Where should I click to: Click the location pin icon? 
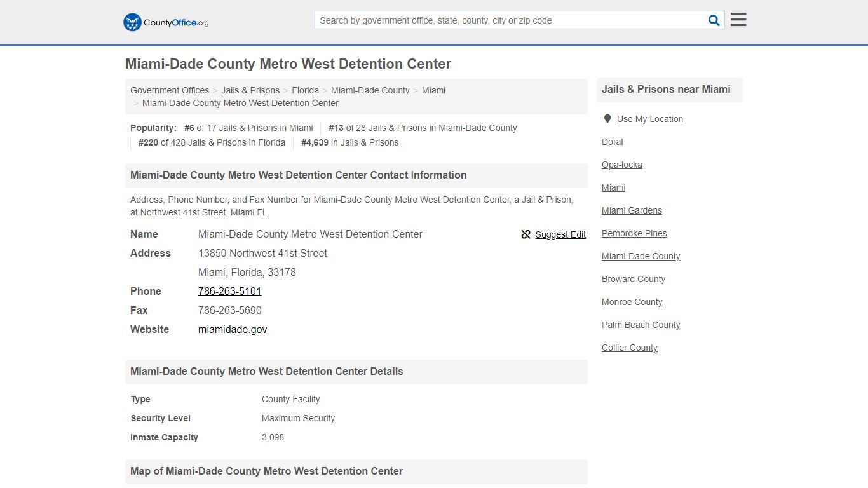coord(607,119)
